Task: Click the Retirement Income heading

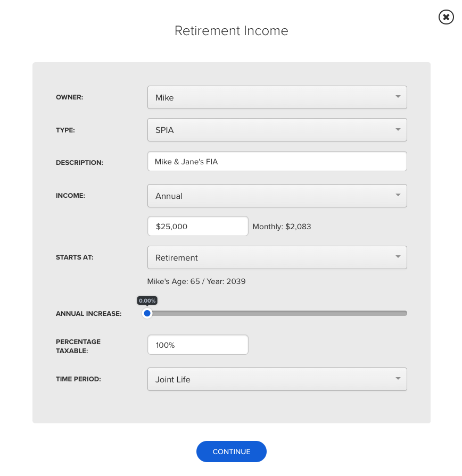Action: click(231, 31)
